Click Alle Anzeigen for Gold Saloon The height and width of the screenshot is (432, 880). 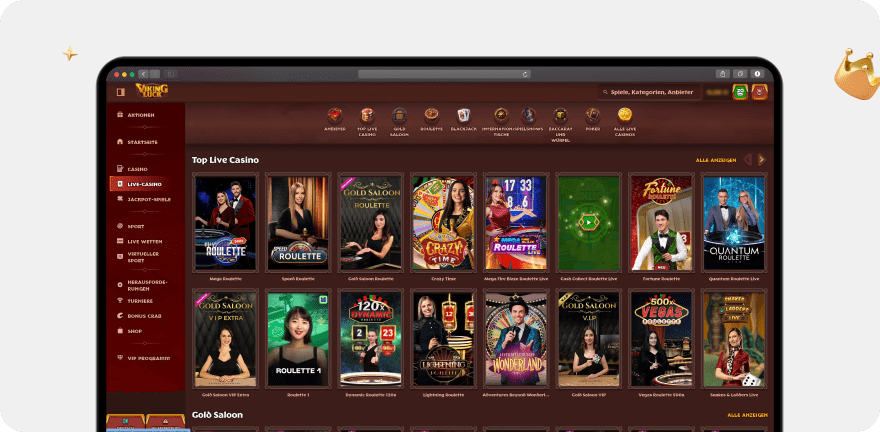point(747,414)
